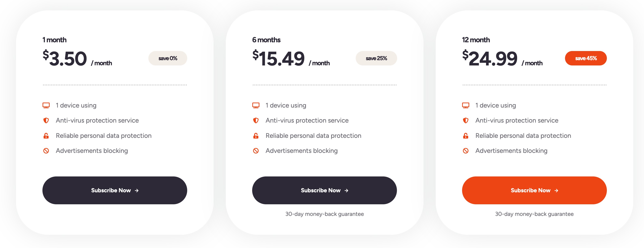Click the monitor icon in the 12 month plan
This screenshot has width=644, height=248.
(x=466, y=105)
